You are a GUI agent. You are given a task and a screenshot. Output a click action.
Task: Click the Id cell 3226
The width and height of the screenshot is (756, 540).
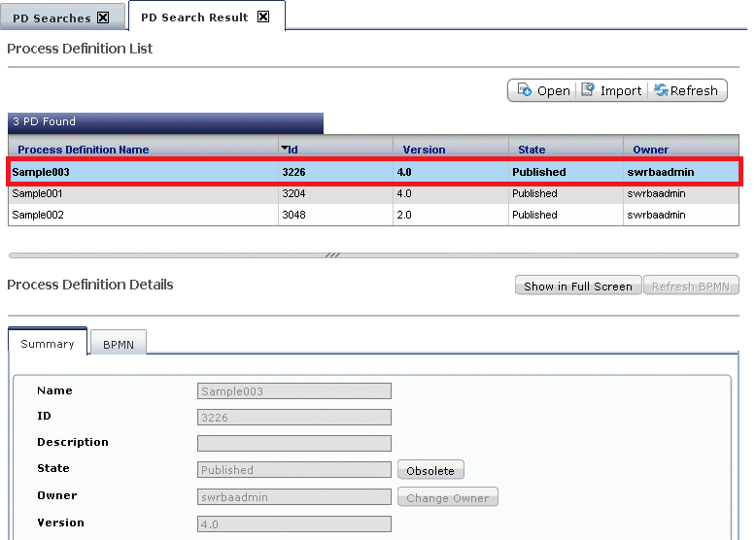293,172
